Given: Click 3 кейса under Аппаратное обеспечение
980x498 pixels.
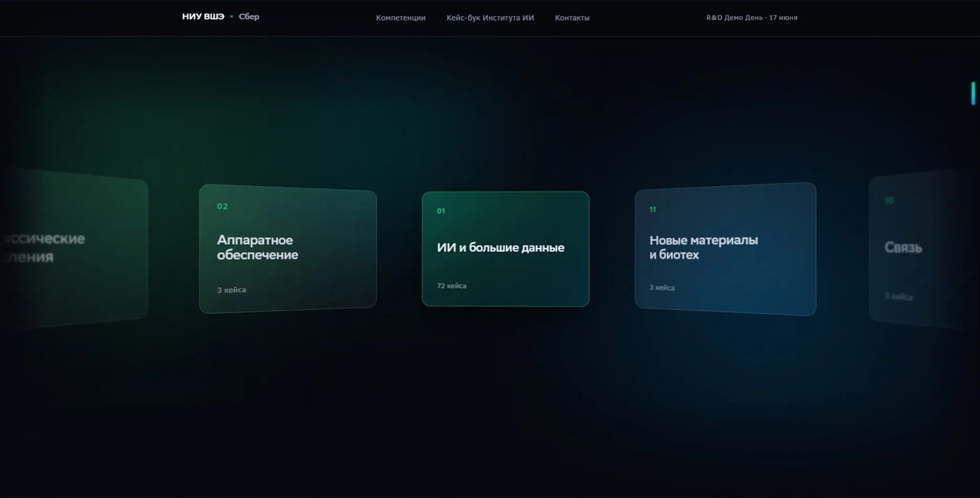Looking at the screenshot, I should (231, 290).
